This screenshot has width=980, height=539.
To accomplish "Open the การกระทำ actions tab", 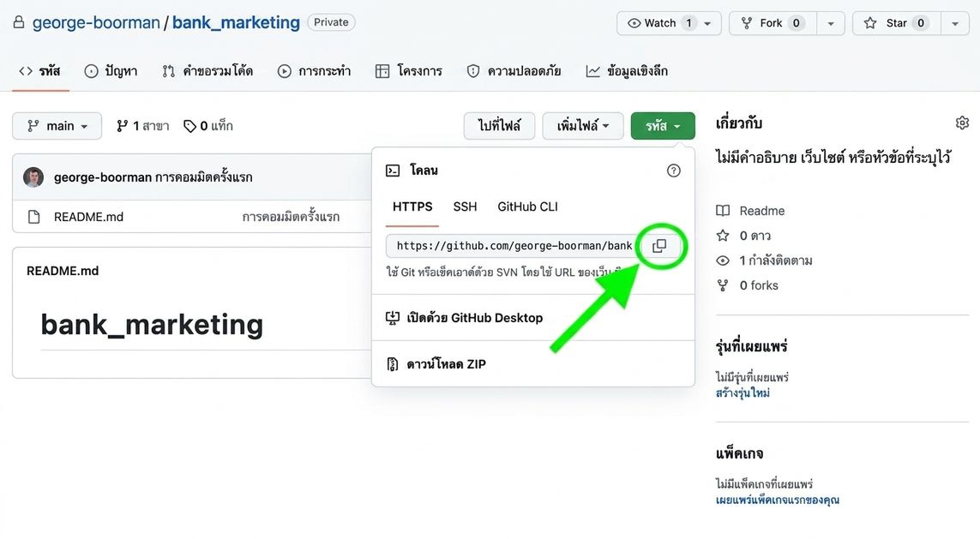I will point(314,71).
